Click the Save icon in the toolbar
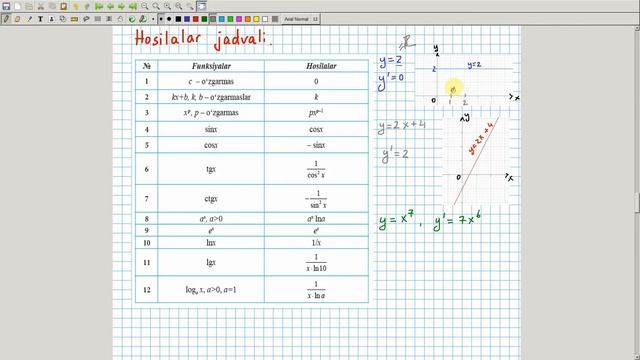The height and width of the screenshot is (360, 640). (6, 6)
